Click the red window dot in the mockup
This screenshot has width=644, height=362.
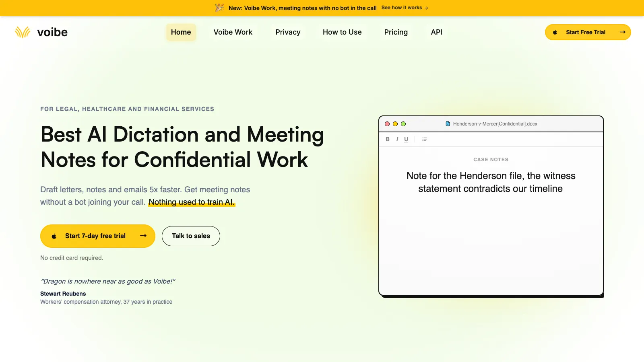tap(387, 124)
